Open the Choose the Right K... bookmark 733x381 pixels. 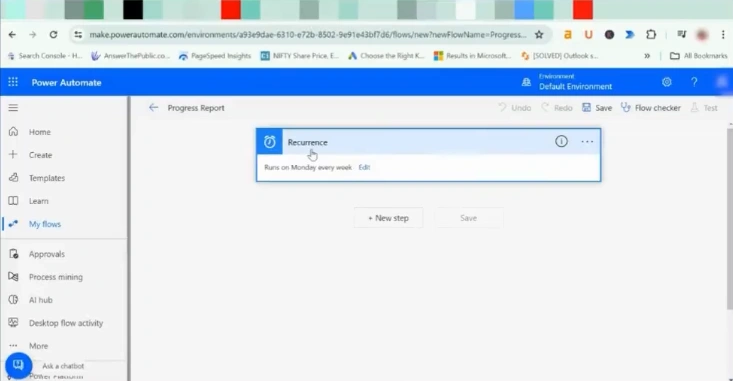(x=386, y=56)
